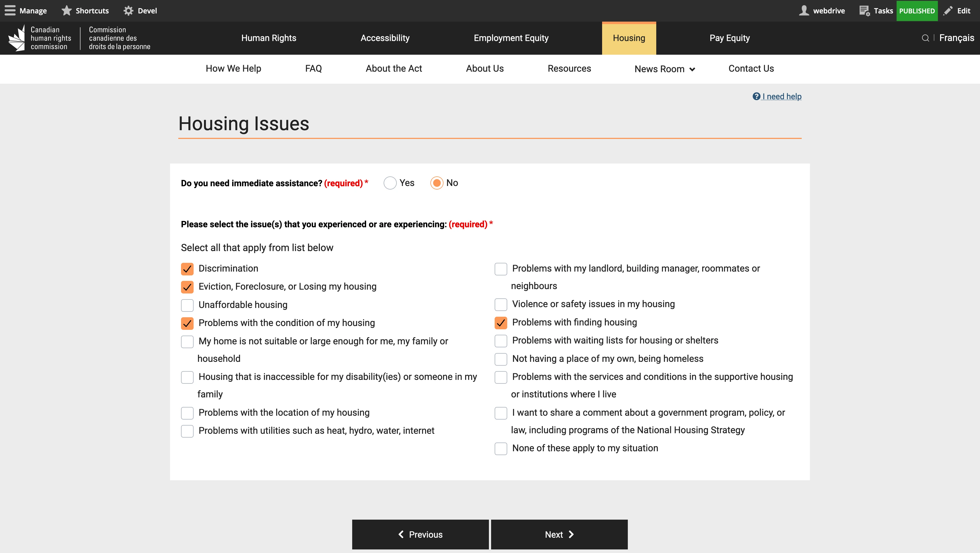This screenshot has width=980, height=553.
Task: Click the question mark help icon
Action: coord(756,96)
